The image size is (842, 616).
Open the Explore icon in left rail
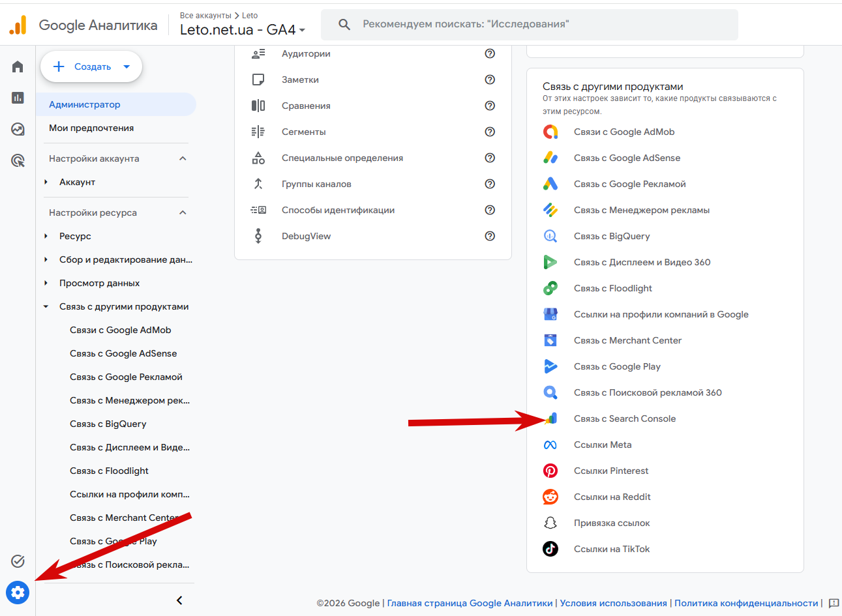pos(18,129)
